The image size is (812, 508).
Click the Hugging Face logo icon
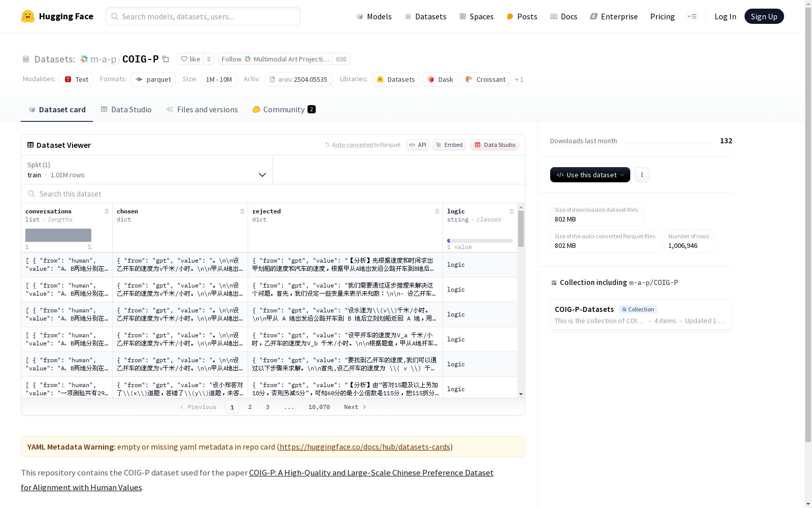coord(28,16)
